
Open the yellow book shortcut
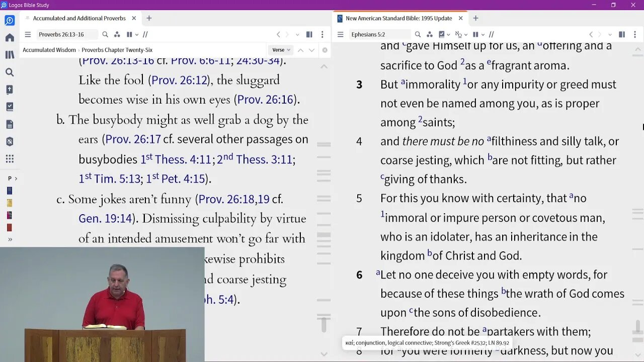tap(10, 203)
